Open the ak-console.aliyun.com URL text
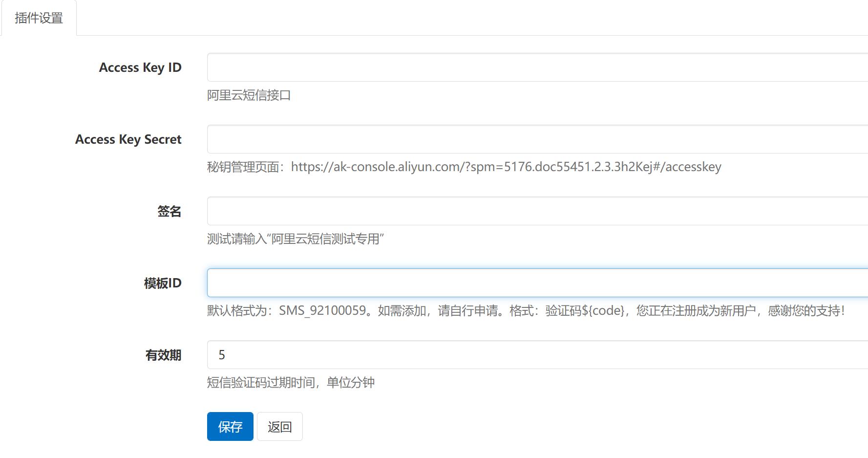The height and width of the screenshot is (458, 868). pos(506,167)
